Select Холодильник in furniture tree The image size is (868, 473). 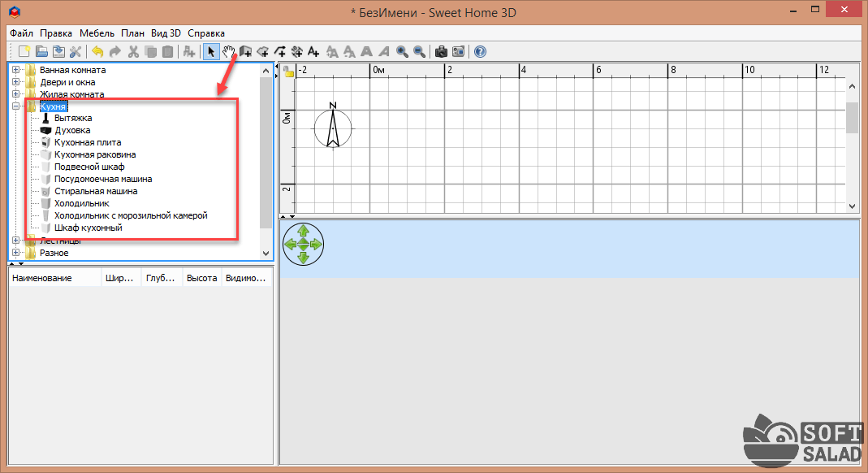pyautogui.click(x=81, y=203)
